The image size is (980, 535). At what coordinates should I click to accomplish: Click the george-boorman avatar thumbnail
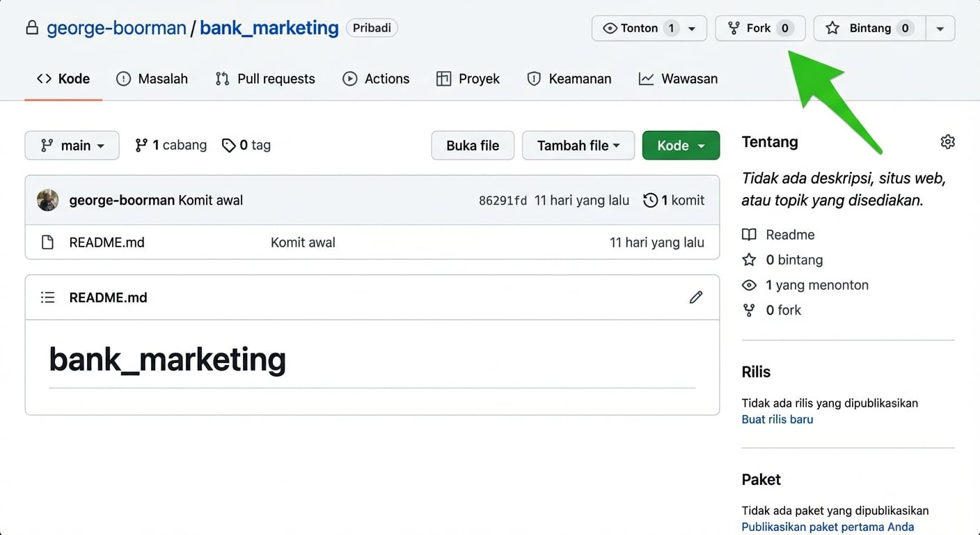[x=48, y=201]
